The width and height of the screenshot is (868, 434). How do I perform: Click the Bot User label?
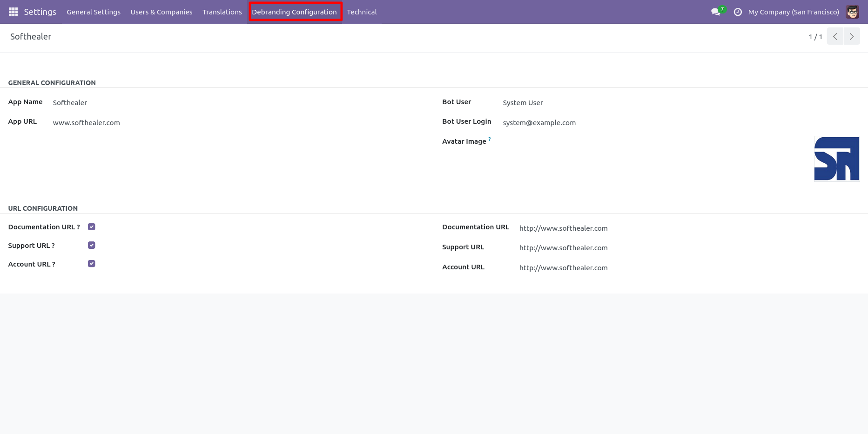(457, 102)
